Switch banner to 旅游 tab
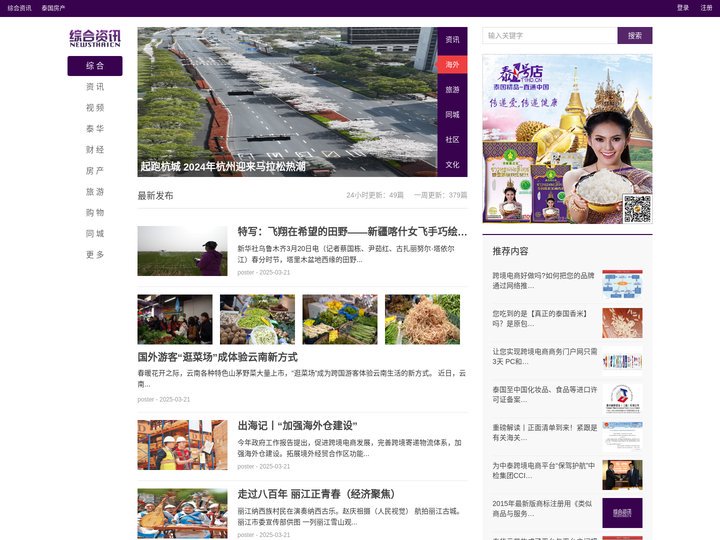720x540 pixels. coord(452,90)
